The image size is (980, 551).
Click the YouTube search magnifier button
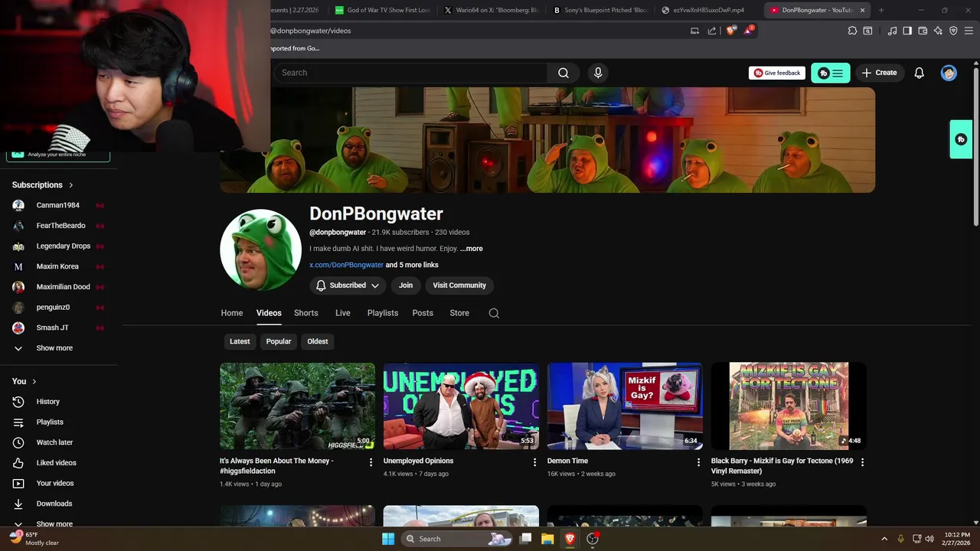coord(563,73)
